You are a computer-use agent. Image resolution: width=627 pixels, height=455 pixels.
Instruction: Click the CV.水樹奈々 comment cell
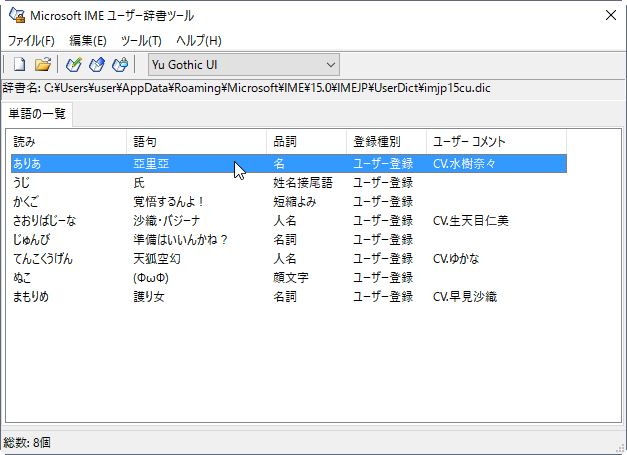pos(464,164)
